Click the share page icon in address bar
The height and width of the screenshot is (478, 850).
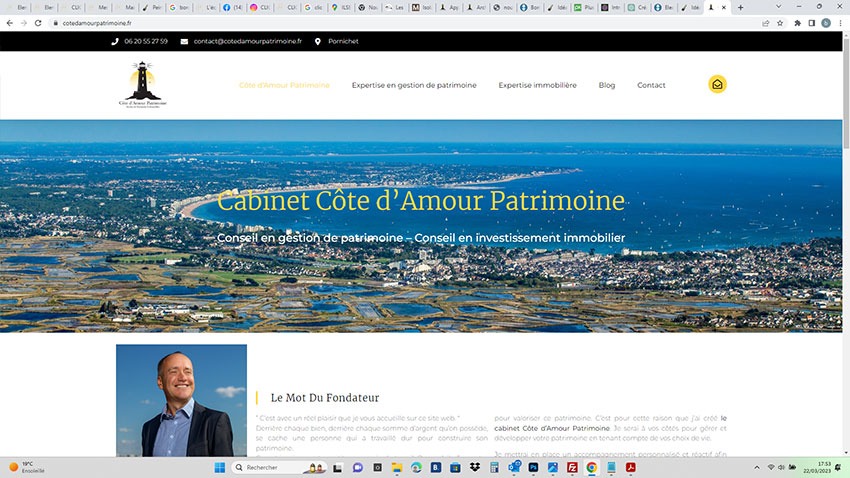coord(765,23)
